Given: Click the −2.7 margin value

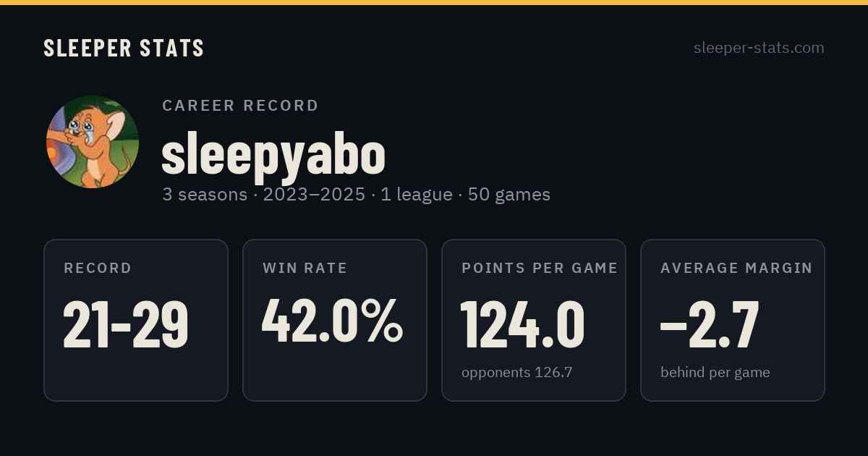Looking at the screenshot, I should (710, 324).
